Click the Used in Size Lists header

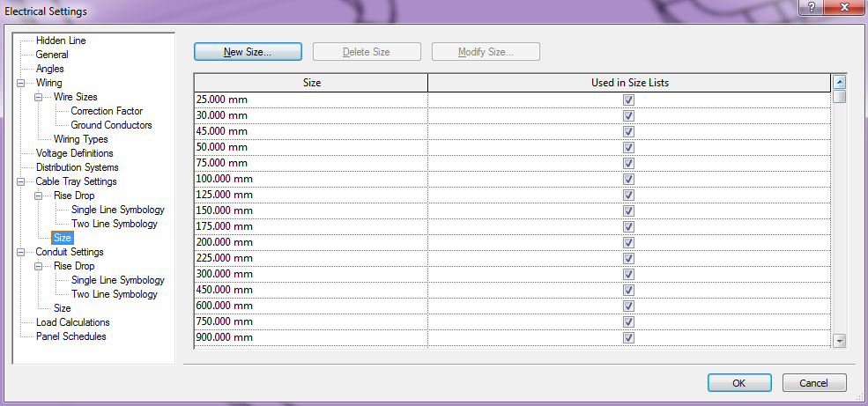tap(629, 83)
